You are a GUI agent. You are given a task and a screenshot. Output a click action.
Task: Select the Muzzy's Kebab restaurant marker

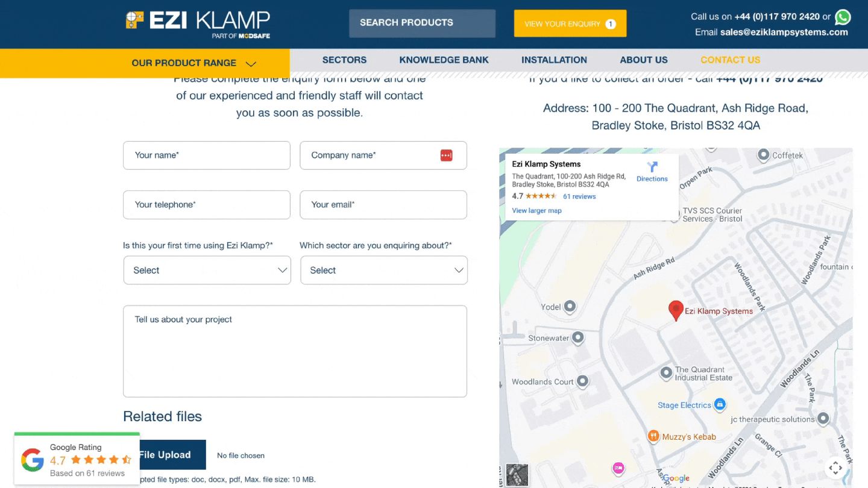coord(653,436)
